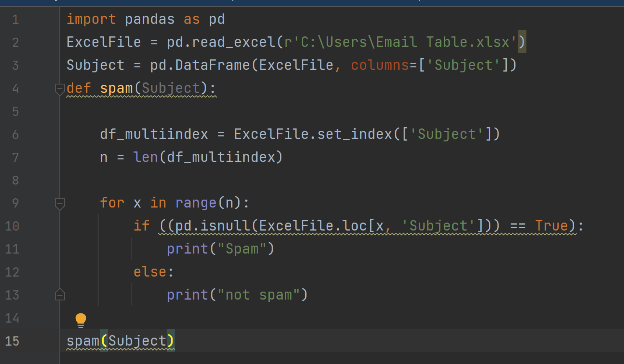The image size is (624, 364).
Task: Click line number 6 in gutter
Action: pyautogui.click(x=15, y=135)
